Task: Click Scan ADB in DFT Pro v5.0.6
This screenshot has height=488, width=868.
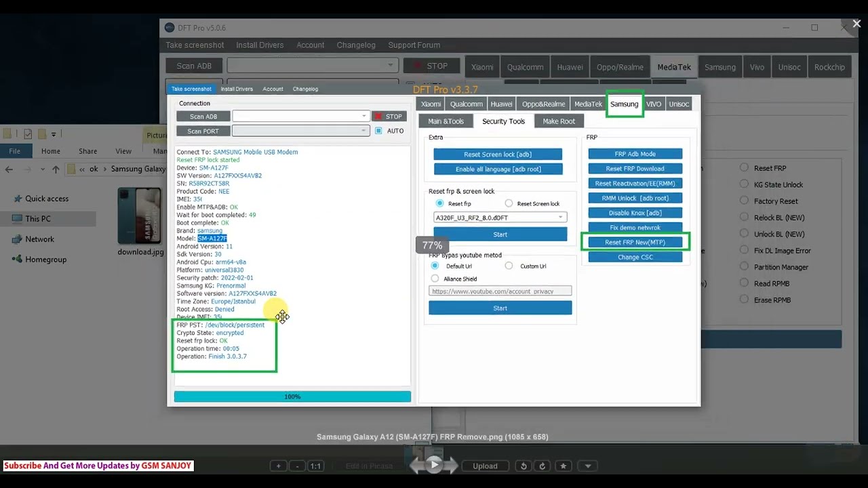Action: click(x=194, y=66)
